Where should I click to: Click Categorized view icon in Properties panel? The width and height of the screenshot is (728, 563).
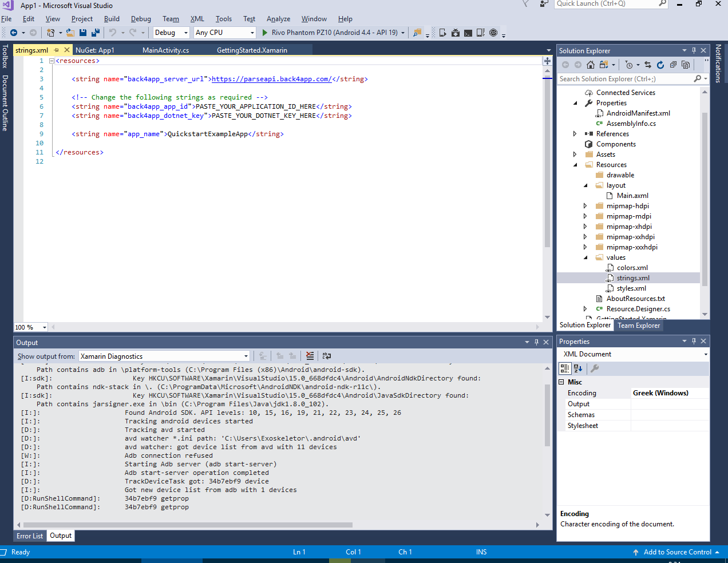pos(565,368)
